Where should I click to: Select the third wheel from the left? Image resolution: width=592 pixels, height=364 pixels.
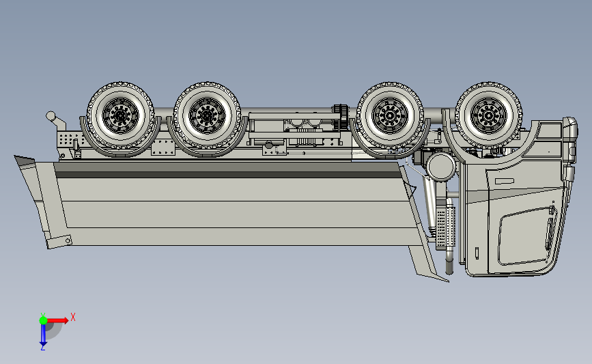tap(390, 115)
